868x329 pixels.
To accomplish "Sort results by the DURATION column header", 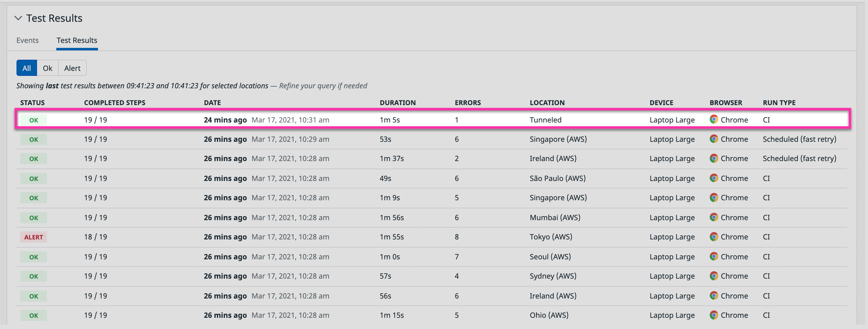I will click(x=398, y=102).
